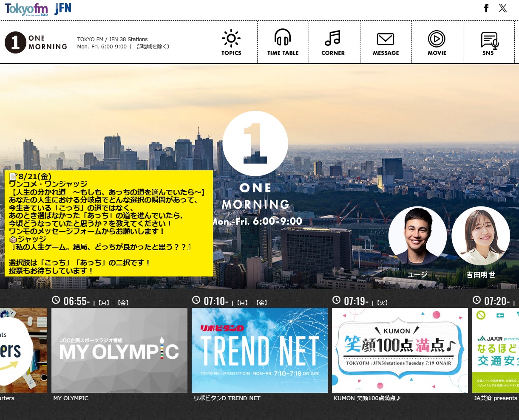
Task: Open the リポビタンD TREND NET thumbnail
Action: [x=260, y=350]
